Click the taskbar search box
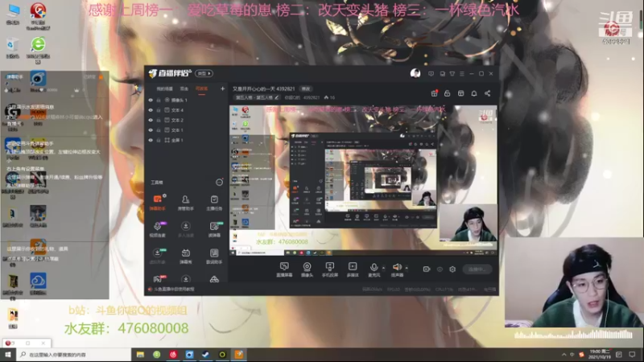 click(74, 354)
